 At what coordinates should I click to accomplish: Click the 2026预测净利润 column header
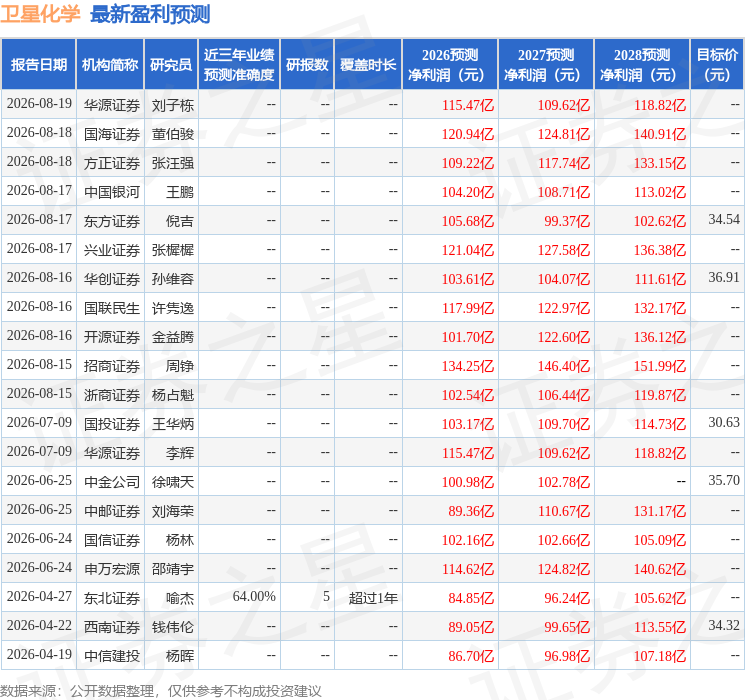[450, 65]
